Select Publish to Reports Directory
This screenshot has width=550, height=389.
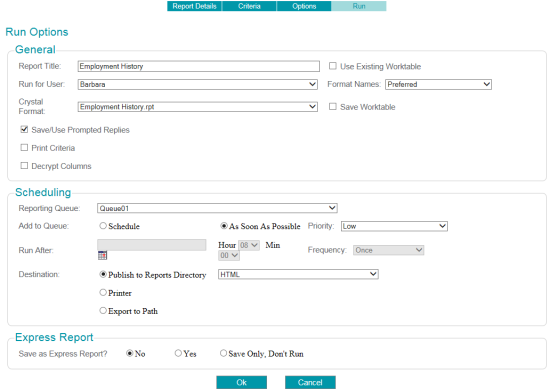pyautogui.click(x=103, y=274)
